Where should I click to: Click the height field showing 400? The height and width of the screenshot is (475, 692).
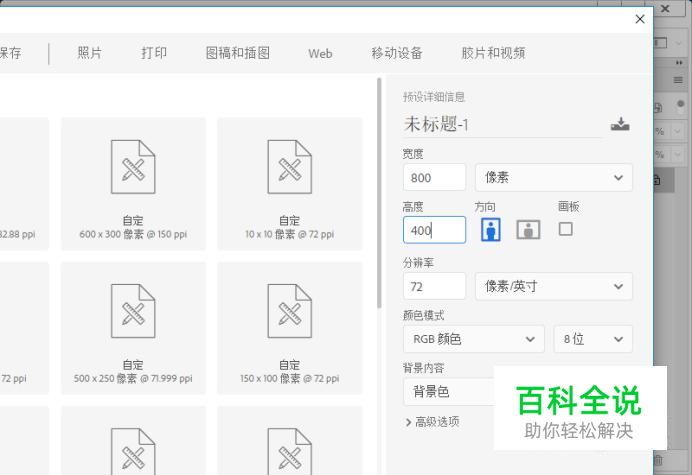pos(434,230)
